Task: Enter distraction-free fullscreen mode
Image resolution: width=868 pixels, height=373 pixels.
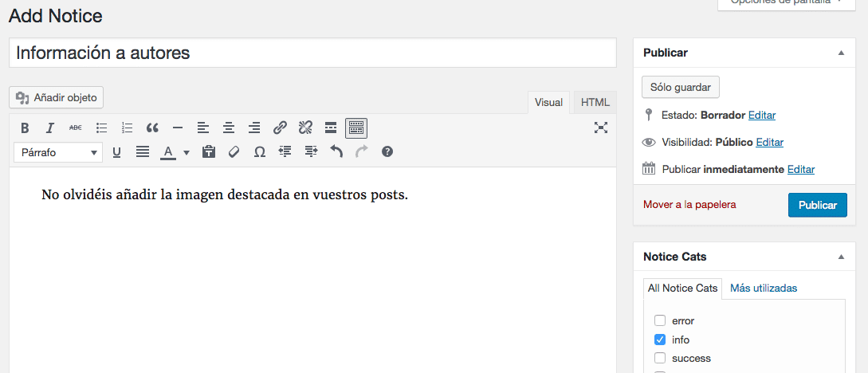Action: tap(601, 128)
